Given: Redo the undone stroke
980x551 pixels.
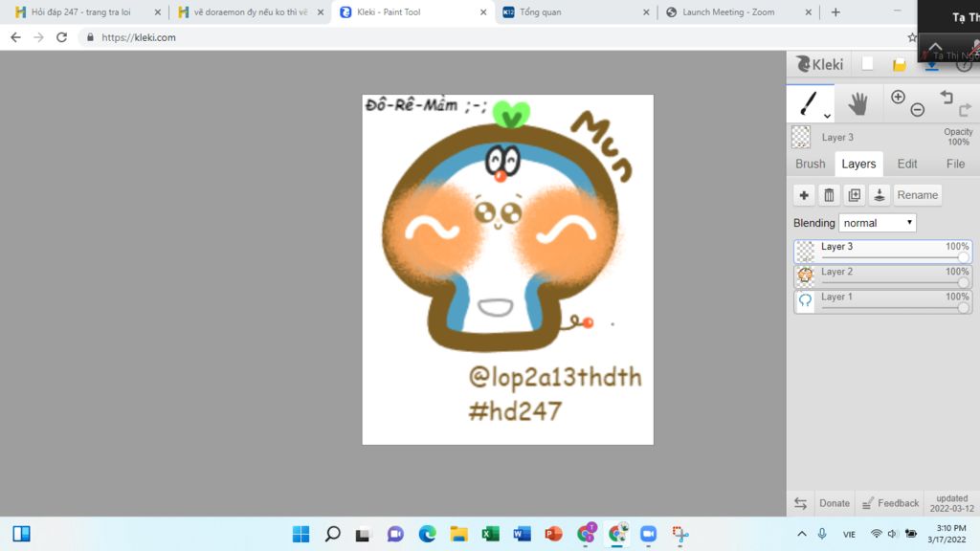Looking at the screenshot, I should [966, 110].
